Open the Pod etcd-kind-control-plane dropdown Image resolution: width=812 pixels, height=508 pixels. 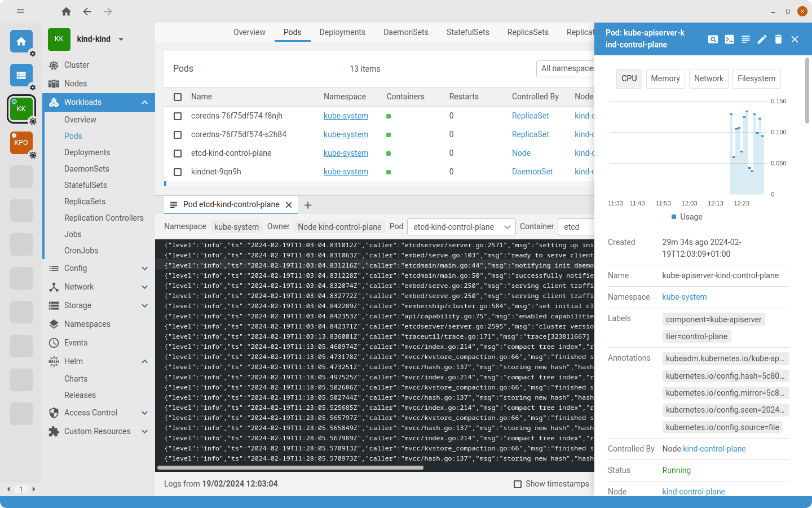pos(461,227)
